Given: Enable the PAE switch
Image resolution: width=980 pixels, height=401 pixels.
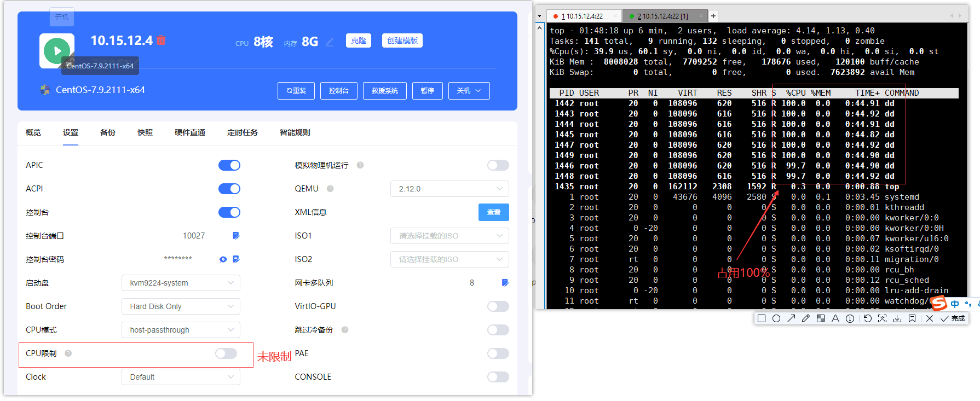Looking at the screenshot, I should point(498,353).
